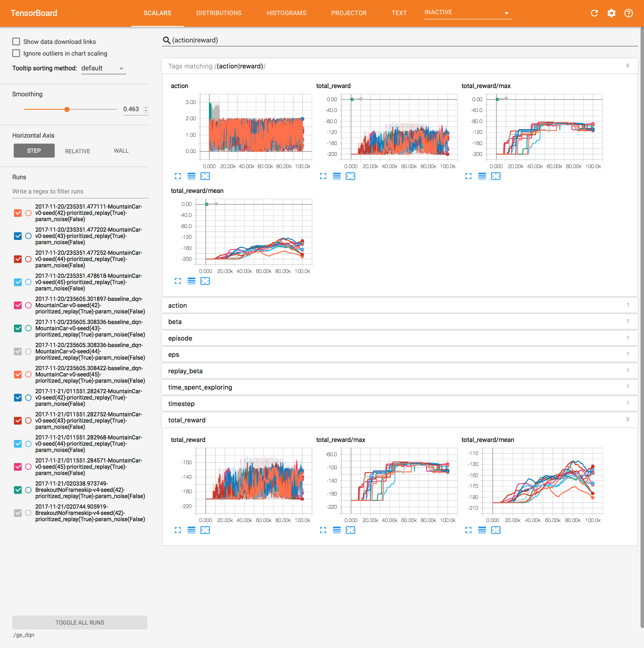Open the settings gear icon

pyautogui.click(x=611, y=13)
